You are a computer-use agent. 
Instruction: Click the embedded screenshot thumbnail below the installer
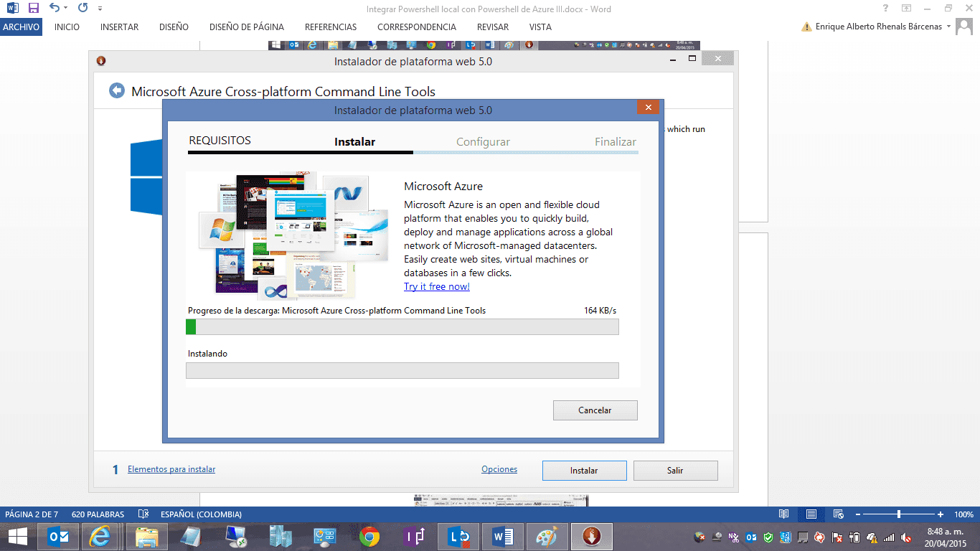point(501,501)
